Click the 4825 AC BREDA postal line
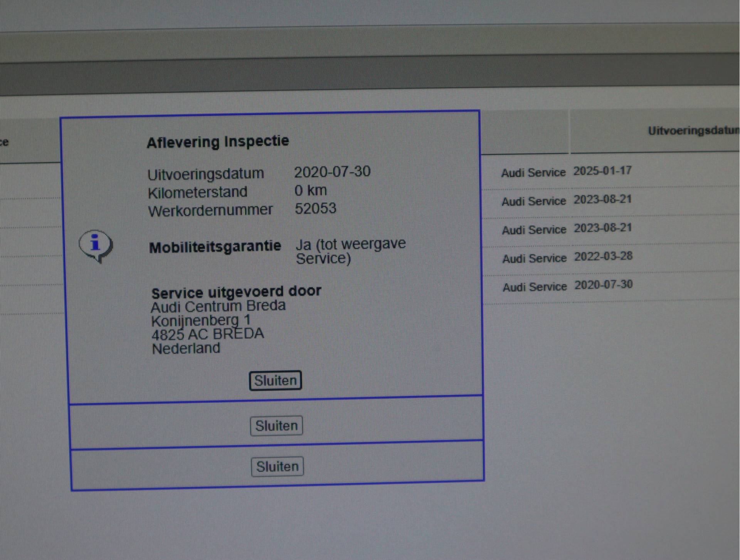The image size is (740, 560). click(x=208, y=334)
